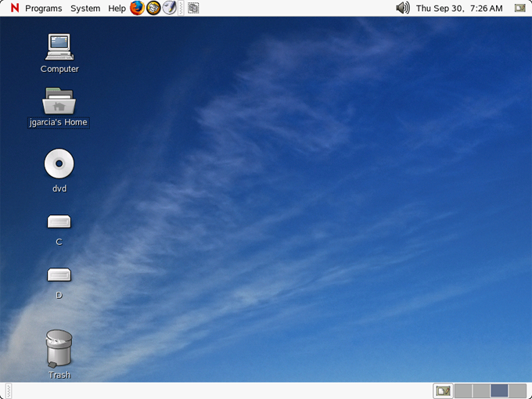
Task: Click the date and time clock
Action: tap(459, 8)
